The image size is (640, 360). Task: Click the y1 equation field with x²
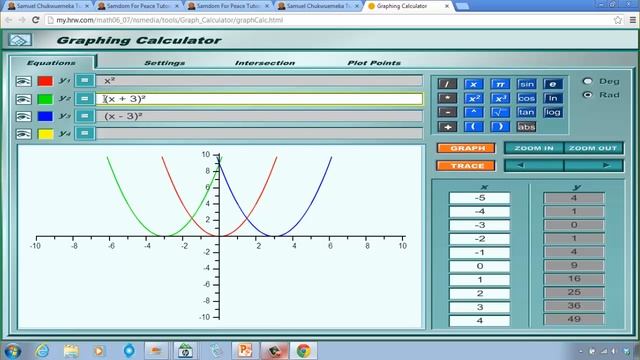pyautogui.click(x=259, y=81)
